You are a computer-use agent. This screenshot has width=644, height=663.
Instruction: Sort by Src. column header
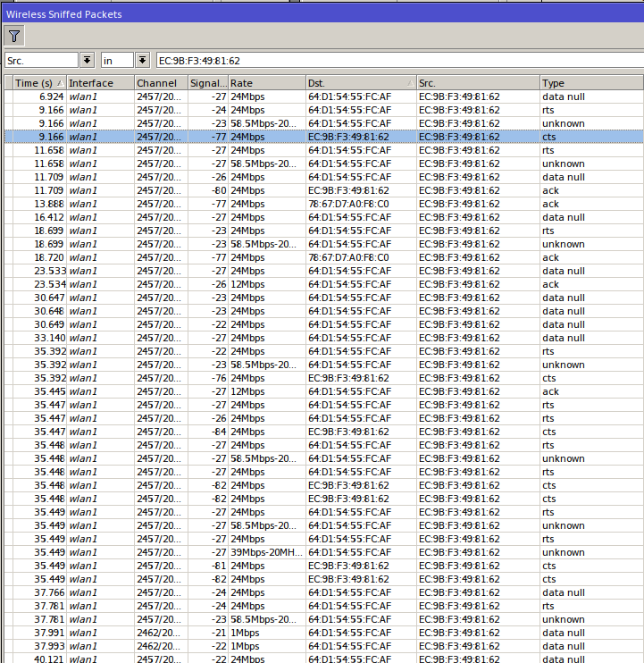(x=479, y=83)
